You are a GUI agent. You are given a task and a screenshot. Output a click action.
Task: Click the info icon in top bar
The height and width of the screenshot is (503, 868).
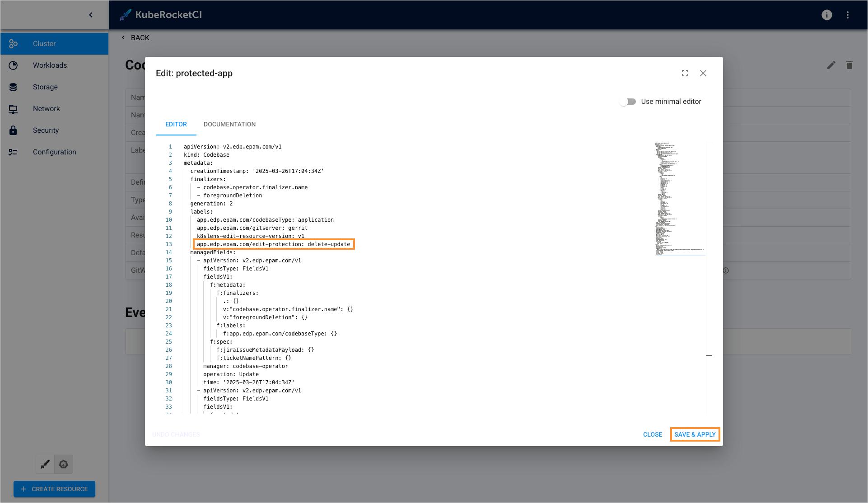826,15
